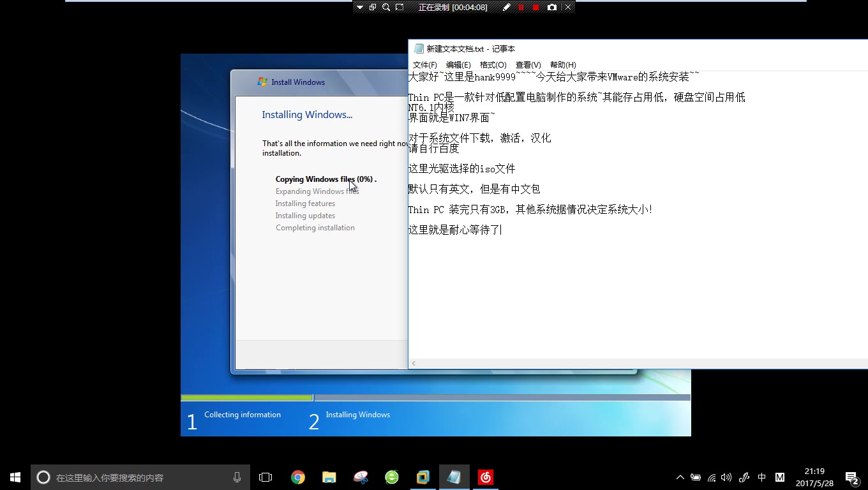Click the region selection icon on recording bar
This screenshot has width=868, height=490.
point(400,7)
